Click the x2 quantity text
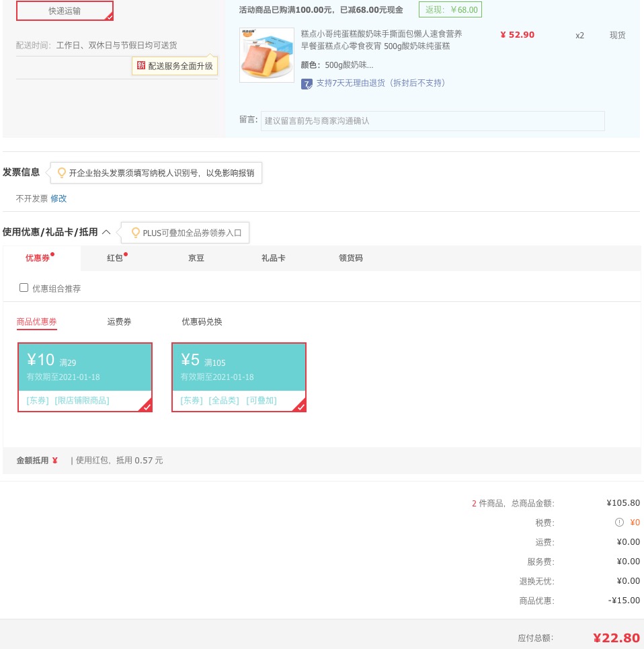The image size is (644, 649). [580, 36]
